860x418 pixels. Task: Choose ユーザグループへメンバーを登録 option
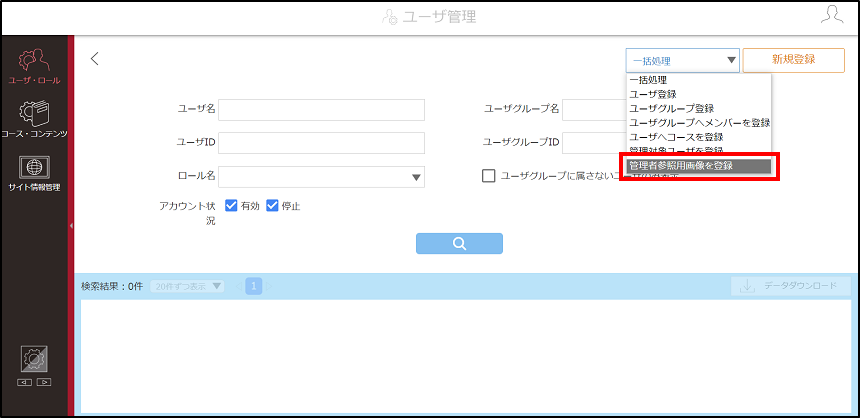point(699,122)
